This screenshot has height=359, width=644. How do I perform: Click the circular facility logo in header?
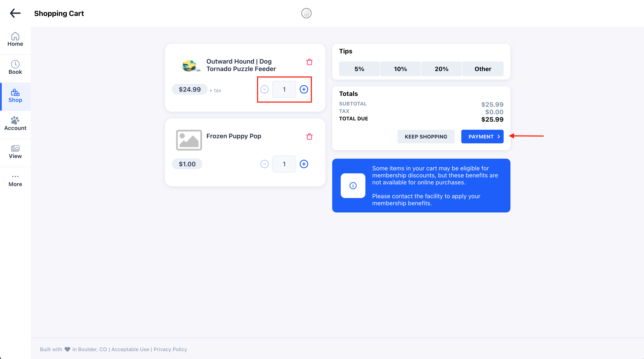[x=306, y=13]
